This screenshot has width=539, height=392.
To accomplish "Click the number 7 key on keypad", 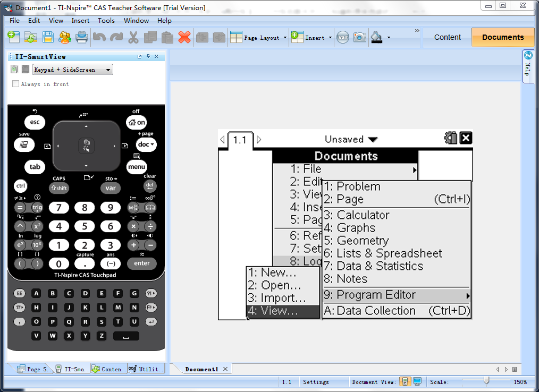I will [59, 208].
